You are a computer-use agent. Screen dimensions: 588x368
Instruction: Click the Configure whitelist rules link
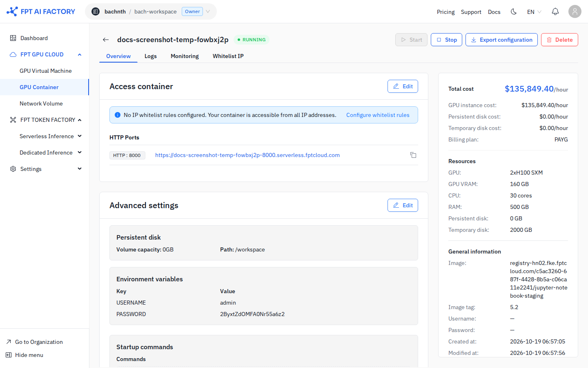[378, 115]
